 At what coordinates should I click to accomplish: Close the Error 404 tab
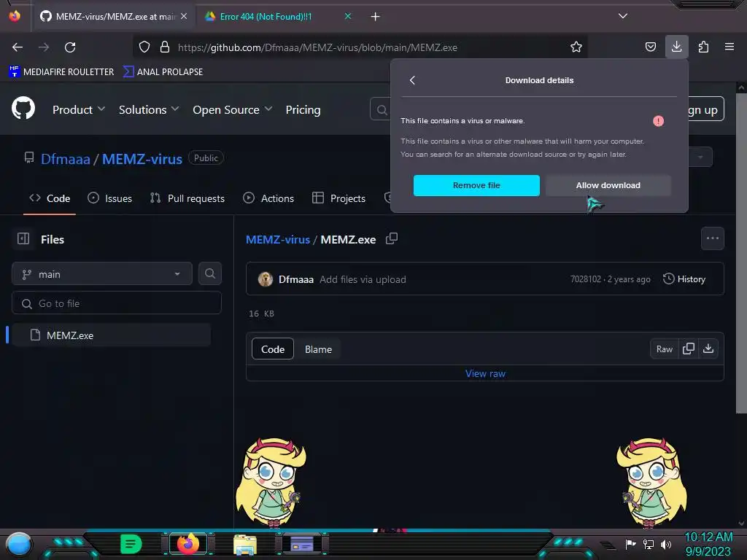[x=348, y=16]
